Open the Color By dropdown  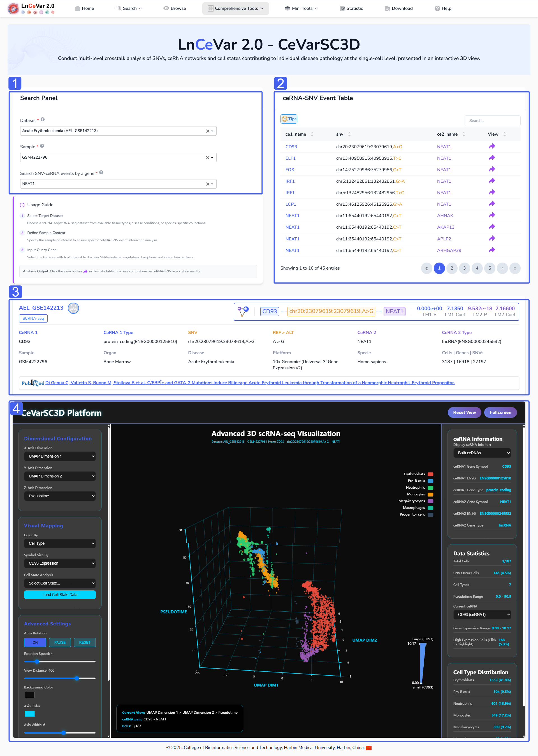[x=60, y=543]
